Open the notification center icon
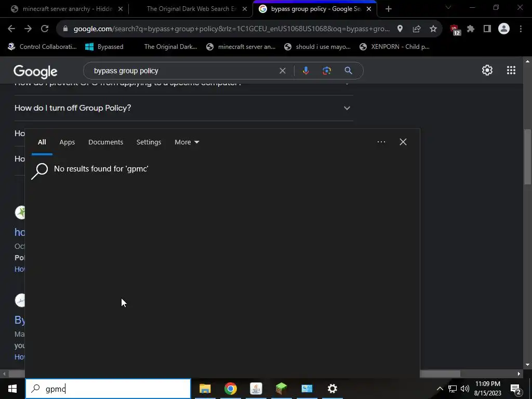Image resolution: width=532 pixels, height=399 pixels. pyautogui.click(x=515, y=389)
